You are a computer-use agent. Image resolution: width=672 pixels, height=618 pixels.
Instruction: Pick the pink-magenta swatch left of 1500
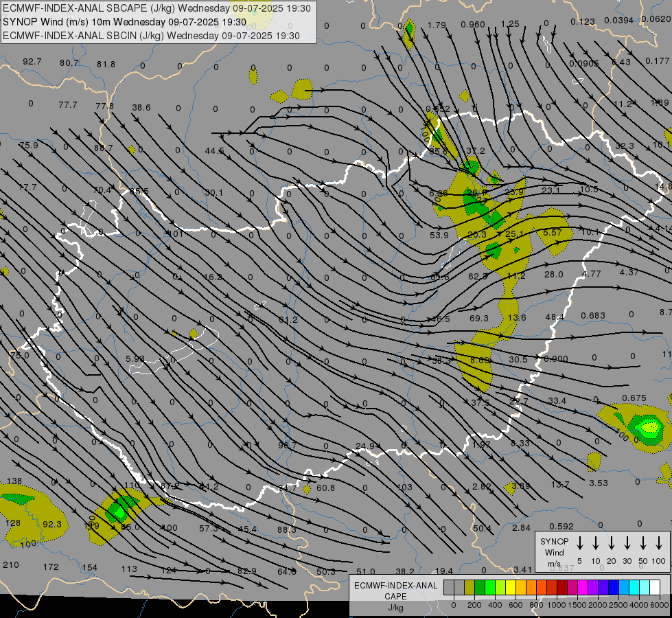(x=573, y=588)
